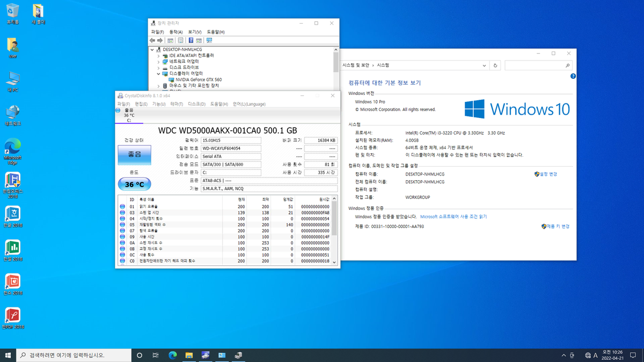
Task: Click 제품 키 변경 link
Action: 555,226
